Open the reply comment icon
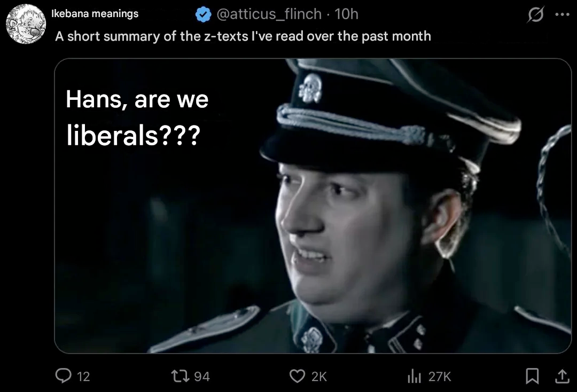The width and height of the screenshot is (577, 392). pos(63,376)
